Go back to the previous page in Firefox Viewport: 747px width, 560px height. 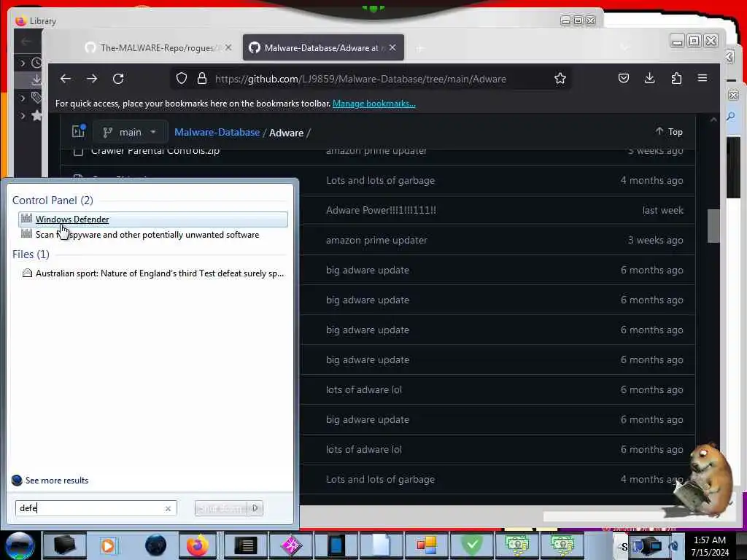coord(65,79)
